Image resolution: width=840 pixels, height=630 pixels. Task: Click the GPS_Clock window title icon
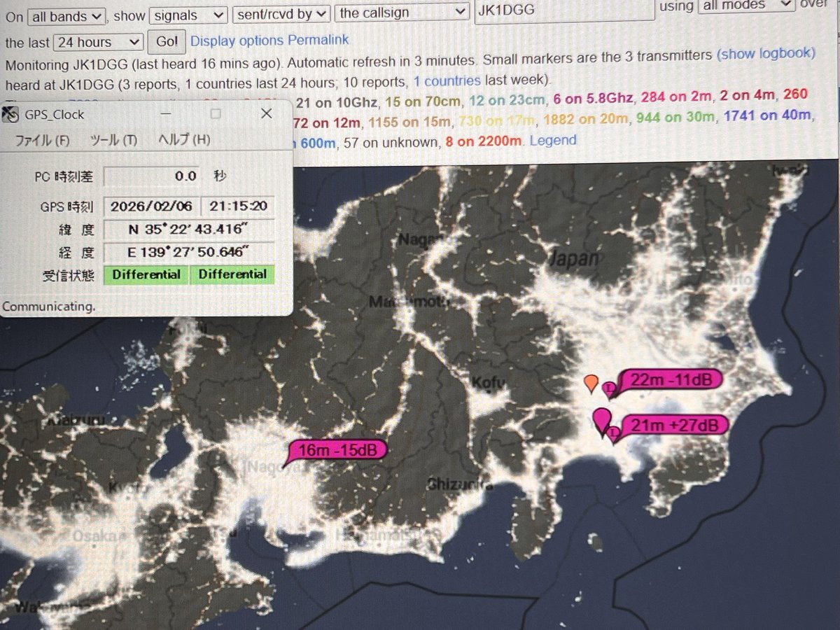pos(11,113)
